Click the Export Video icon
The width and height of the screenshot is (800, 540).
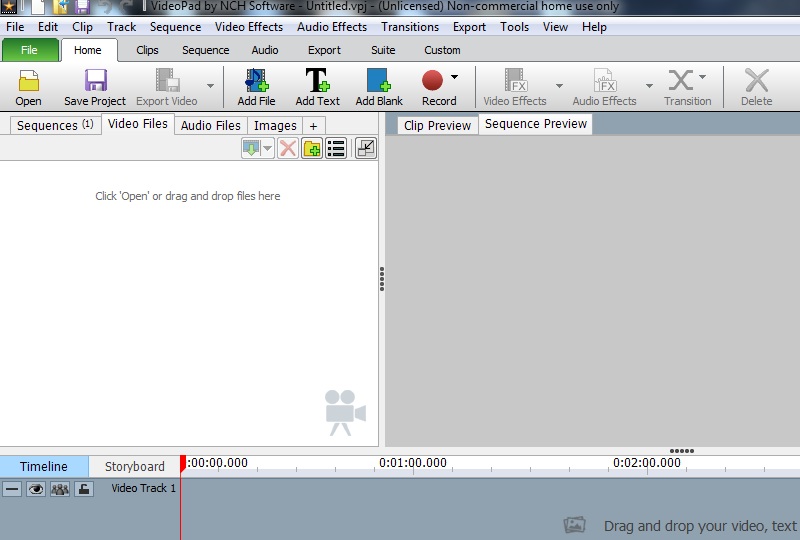click(x=167, y=81)
